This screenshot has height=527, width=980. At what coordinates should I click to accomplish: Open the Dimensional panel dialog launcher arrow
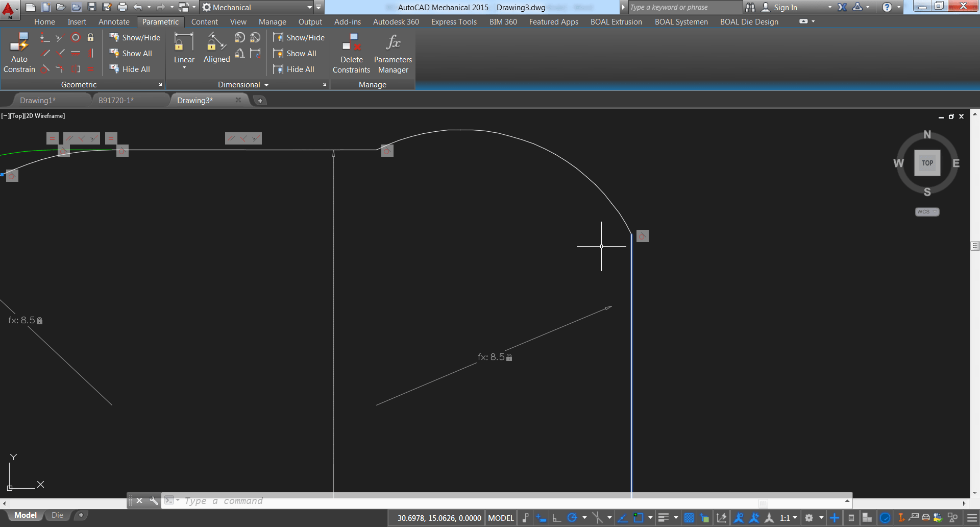(325, 85)
